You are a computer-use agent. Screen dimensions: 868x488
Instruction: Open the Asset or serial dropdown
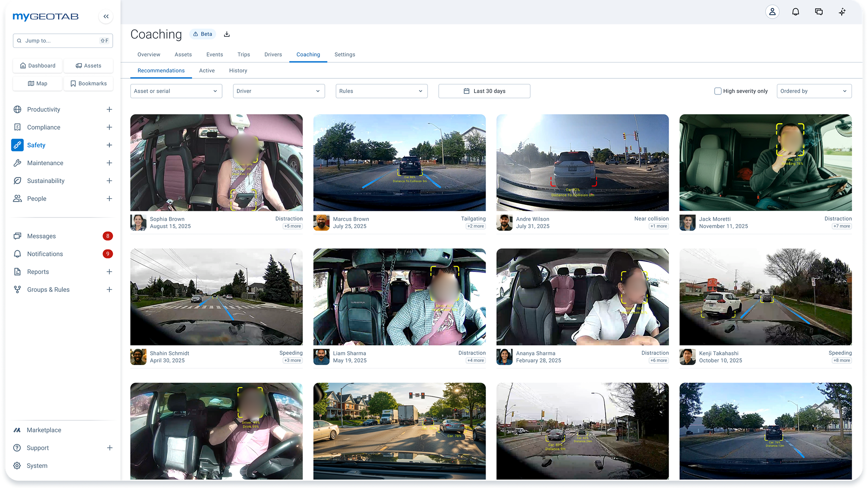(x=176, y=91)
